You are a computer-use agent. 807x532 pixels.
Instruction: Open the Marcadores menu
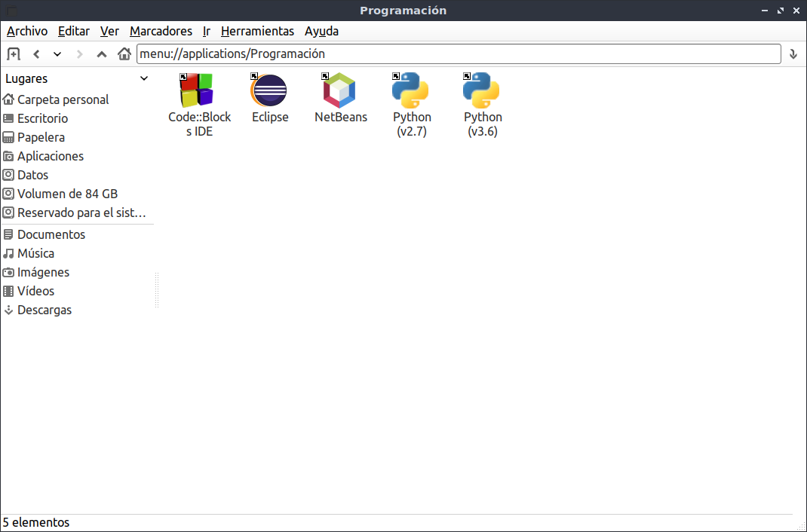pyautogui.click(x=161, y=32)
